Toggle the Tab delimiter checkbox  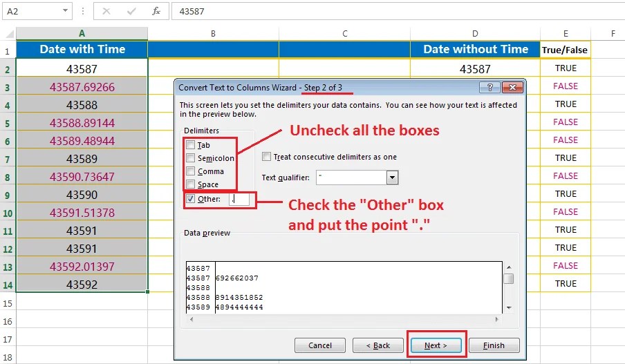191,144
